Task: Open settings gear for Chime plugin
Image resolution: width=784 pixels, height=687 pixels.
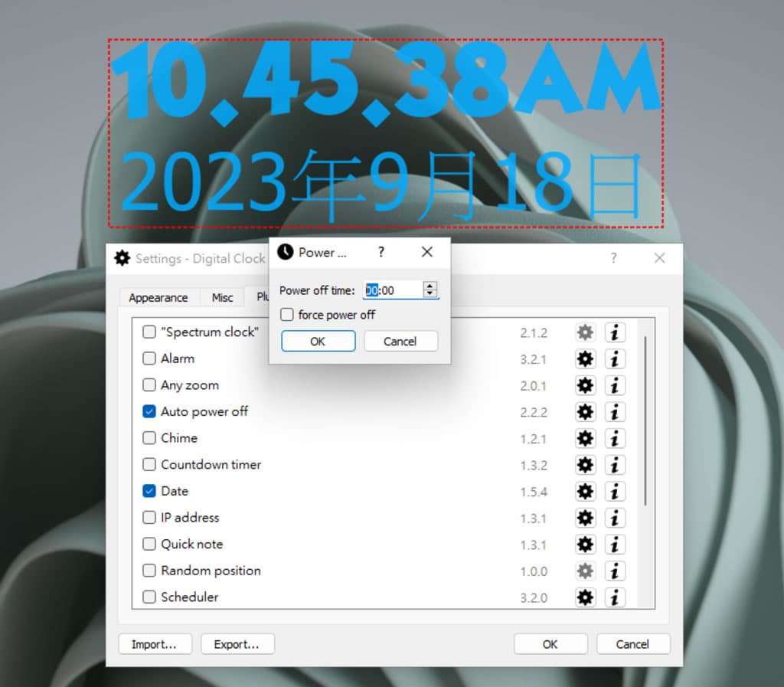Action: click(585, 439)
